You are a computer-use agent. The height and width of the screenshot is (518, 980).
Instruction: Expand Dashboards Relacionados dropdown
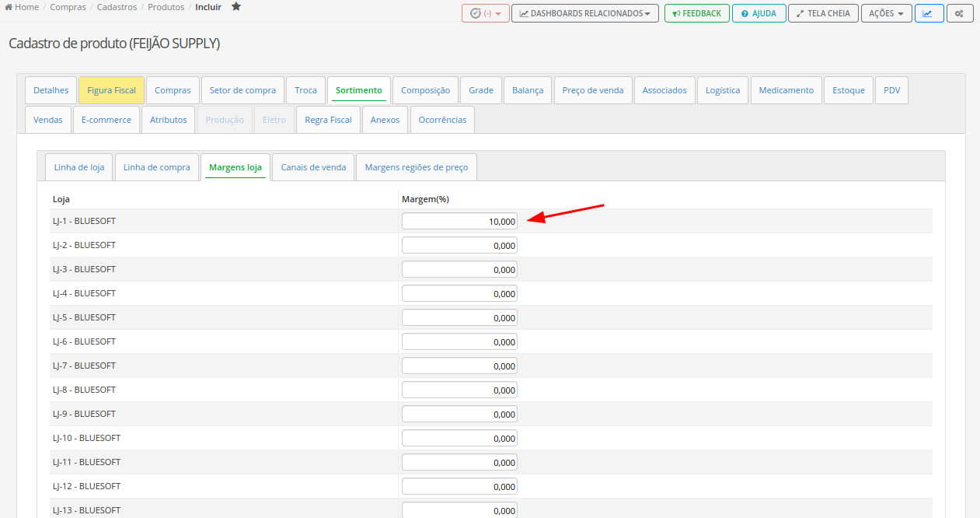[x=584, y=13]
